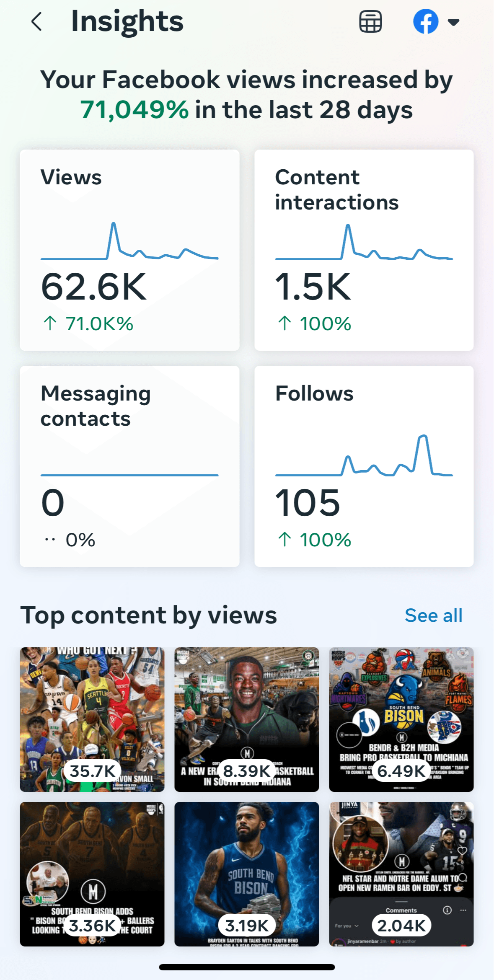Expand the platform switcher dropdown arrow
The width and height of the screenshot is (494, 980).
tap(453, 22)
